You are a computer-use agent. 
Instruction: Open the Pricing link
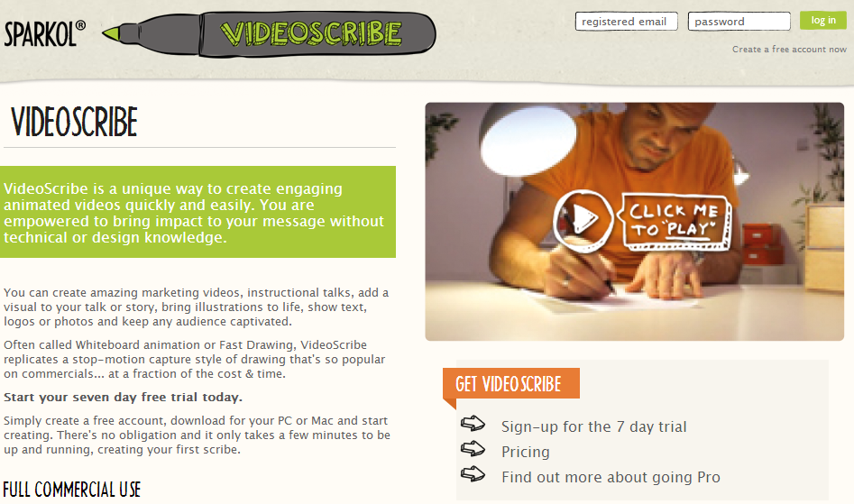526,452
